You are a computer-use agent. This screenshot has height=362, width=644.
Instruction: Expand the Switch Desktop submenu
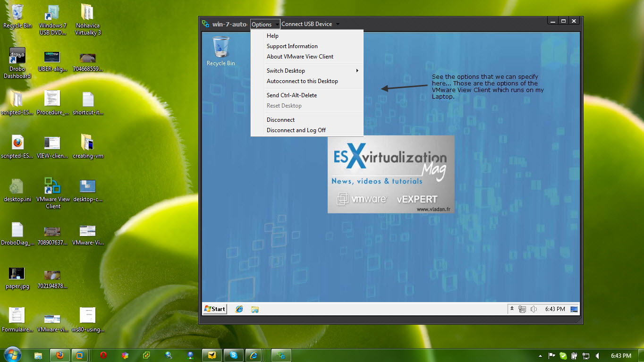tap(307, 71)
